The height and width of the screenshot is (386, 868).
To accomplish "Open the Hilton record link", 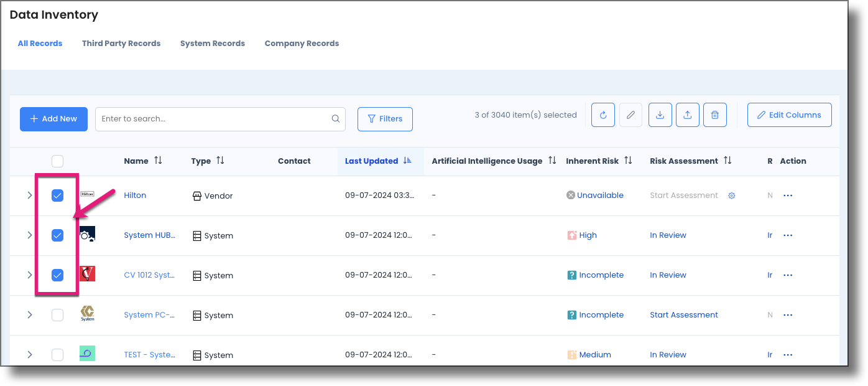I will [135, 195].
